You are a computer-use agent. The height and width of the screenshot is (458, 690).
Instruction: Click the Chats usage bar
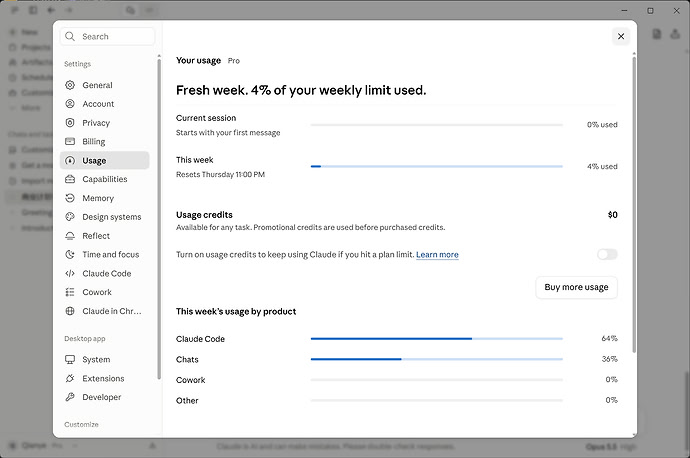pos(437,359)
